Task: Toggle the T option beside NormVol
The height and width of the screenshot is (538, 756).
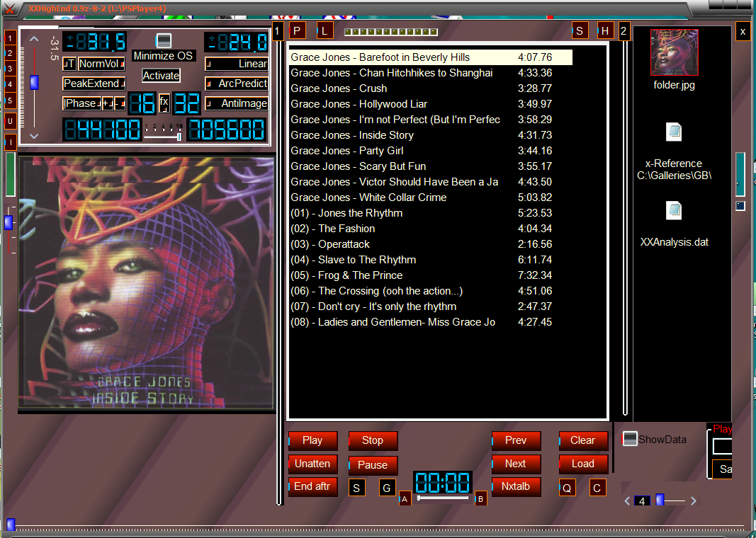Action: 69,64
